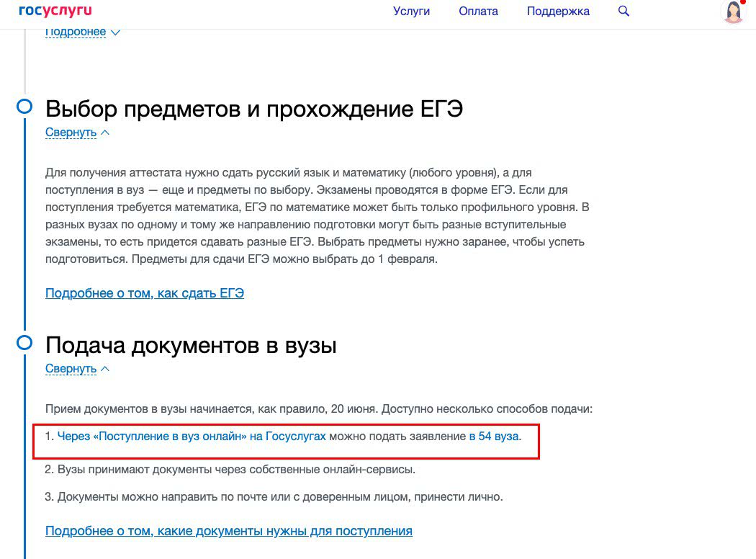Open link about how to pass ЕГЭ
The height and width of the screenshot is (559, 756).
[144, 293]
